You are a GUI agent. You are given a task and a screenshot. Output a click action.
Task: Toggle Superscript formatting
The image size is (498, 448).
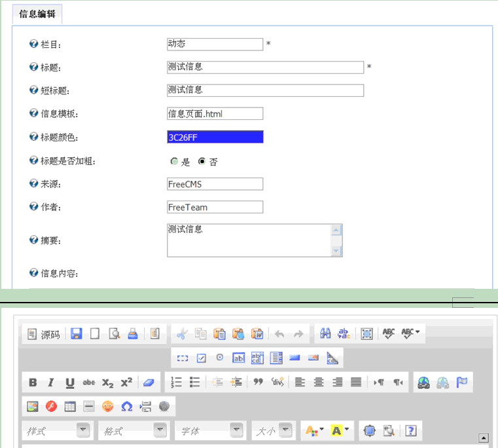[126, 383]
